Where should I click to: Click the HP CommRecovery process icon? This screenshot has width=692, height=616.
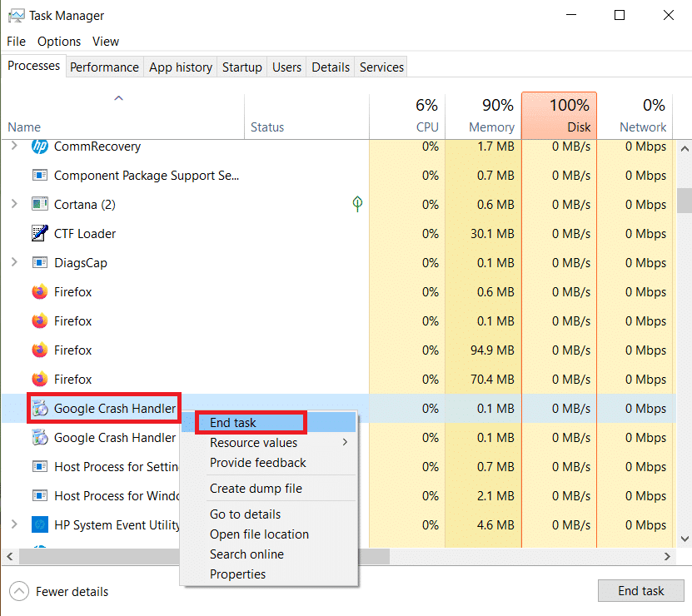coord(39,147)
